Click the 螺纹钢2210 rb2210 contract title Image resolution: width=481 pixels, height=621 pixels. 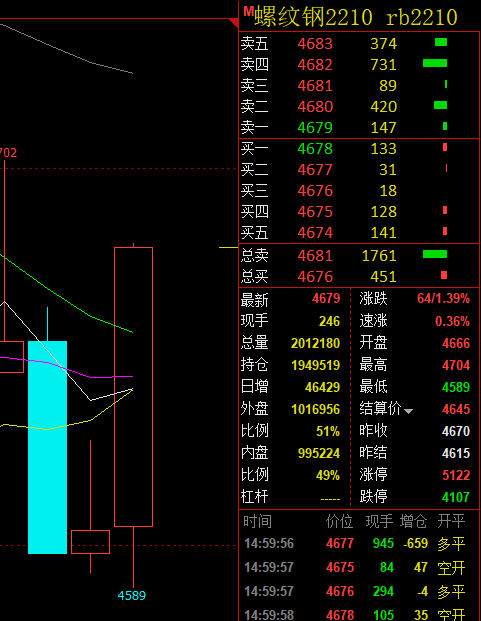pyautogui.click(x=356, y=17)
